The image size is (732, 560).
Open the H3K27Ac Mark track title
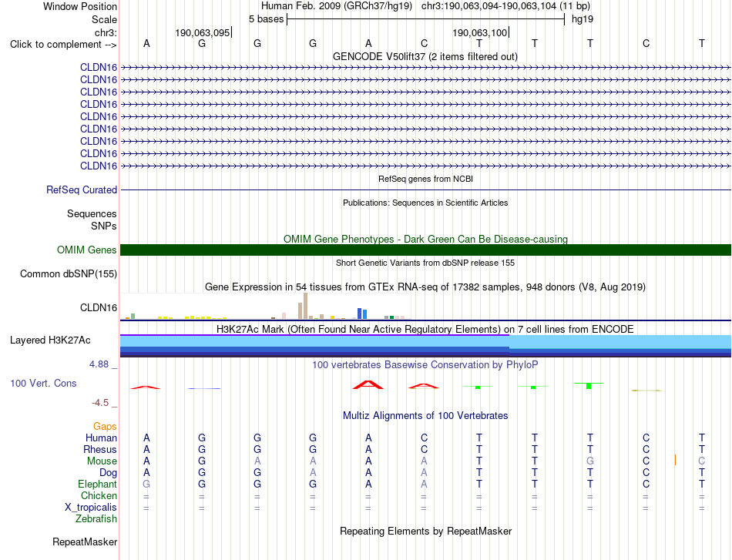(425, 330)
